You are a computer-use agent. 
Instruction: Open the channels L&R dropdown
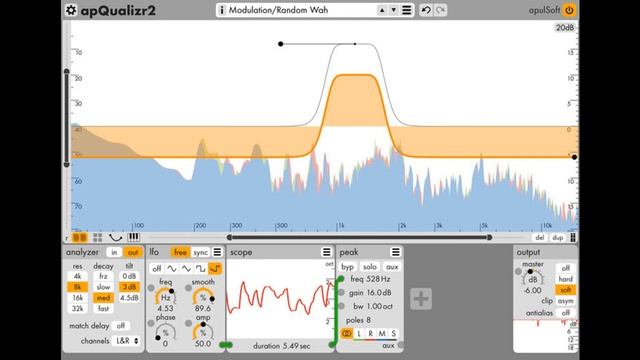pos(127,340)
